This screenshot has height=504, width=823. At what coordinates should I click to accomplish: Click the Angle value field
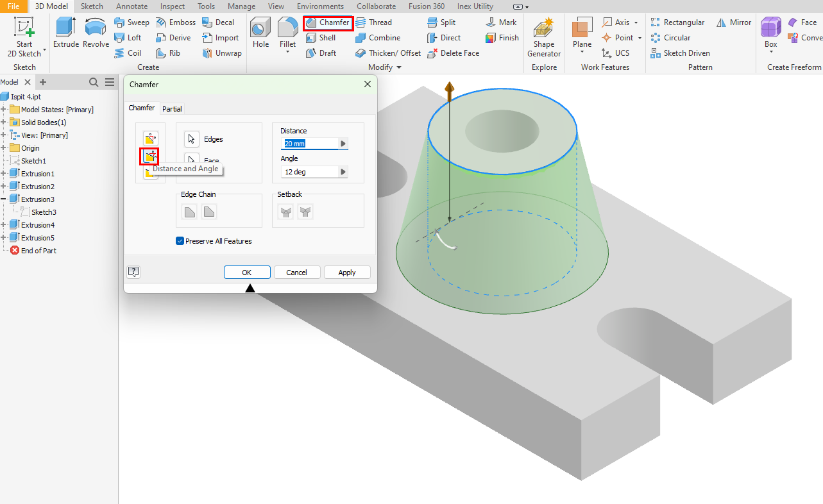tap(310, 172)
